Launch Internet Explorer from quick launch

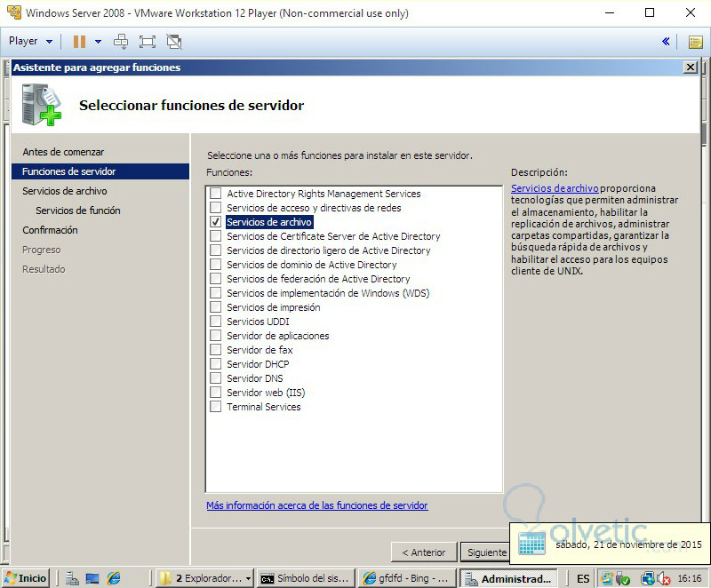click(114, 578)
